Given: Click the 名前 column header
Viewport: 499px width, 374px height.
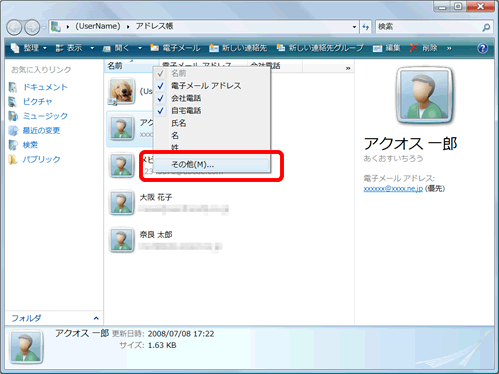Looking at the screenshot, I should [131, 66].
